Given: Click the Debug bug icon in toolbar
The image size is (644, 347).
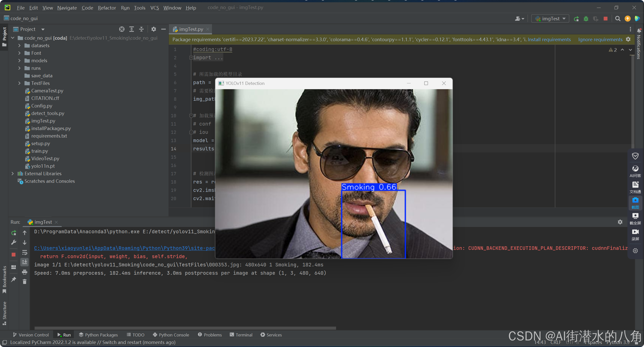Looking at the screenshot, I should 586,19.
